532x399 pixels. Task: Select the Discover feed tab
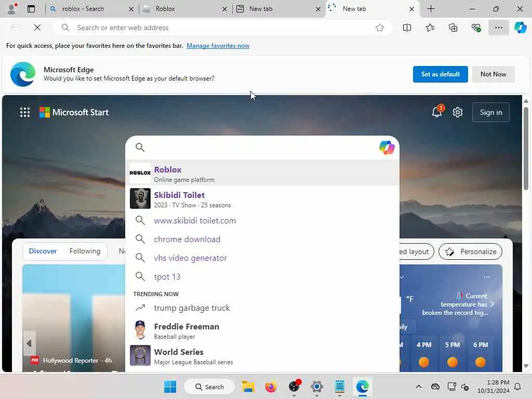coord(43,251)
